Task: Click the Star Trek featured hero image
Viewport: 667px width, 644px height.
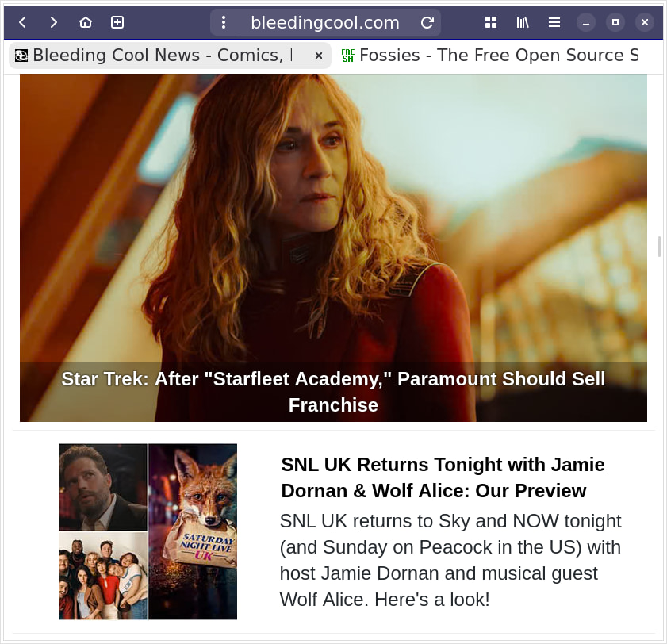Action: click(333, 222)
